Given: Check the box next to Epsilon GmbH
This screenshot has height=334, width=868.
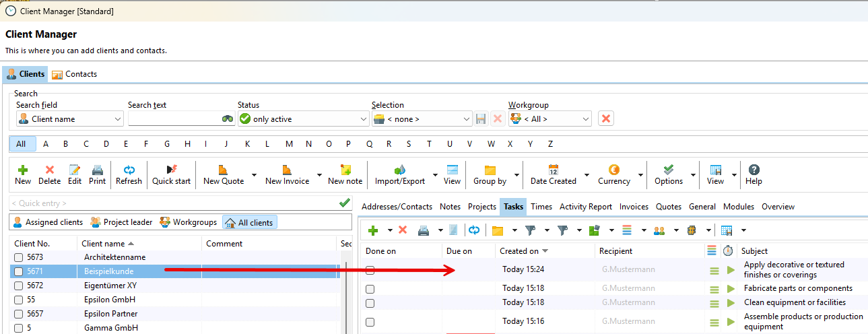Looking at the screenshot, I should (x=19, y=300).
